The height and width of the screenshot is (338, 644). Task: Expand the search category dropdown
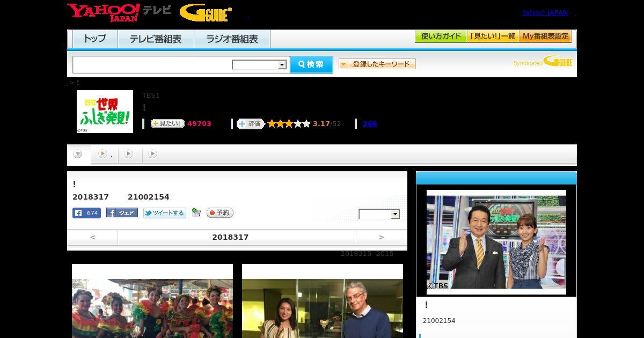pyautogui.click(x=259, y=65)
